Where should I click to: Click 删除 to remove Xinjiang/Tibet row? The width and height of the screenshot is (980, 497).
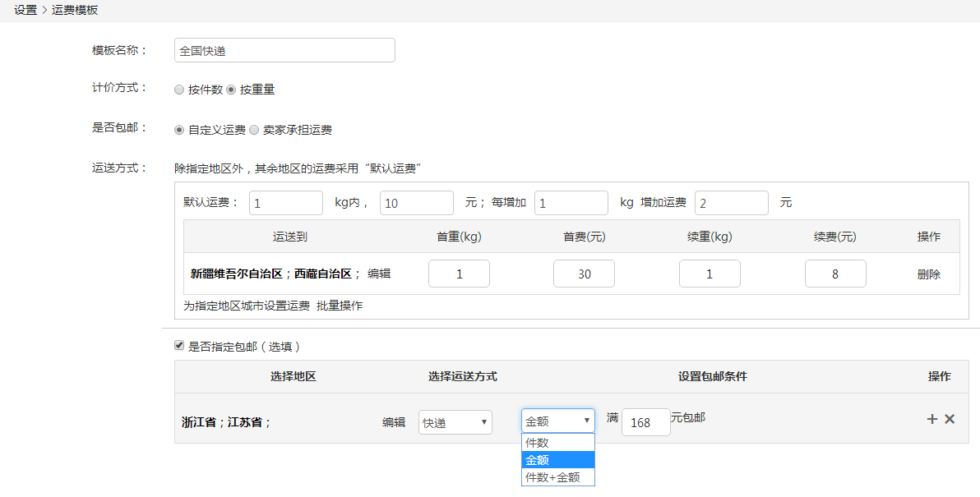click(928, 274)
